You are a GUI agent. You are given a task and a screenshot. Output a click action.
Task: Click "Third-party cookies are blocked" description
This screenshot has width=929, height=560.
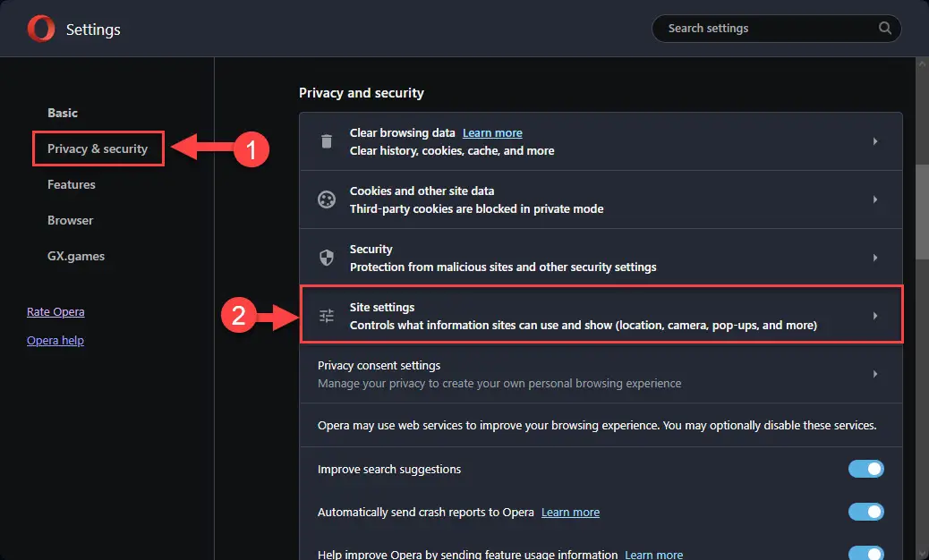tap(476, 208)
